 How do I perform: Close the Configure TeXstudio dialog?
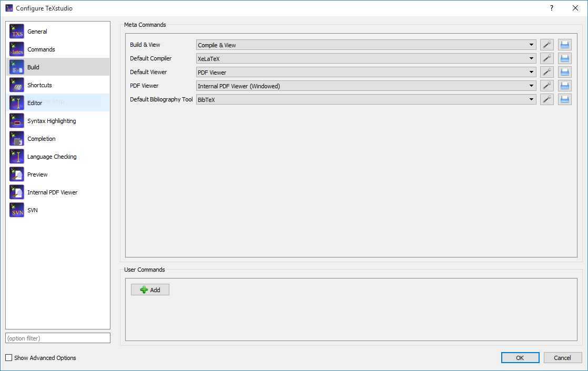pyautogui.click(x=575, y=8)
